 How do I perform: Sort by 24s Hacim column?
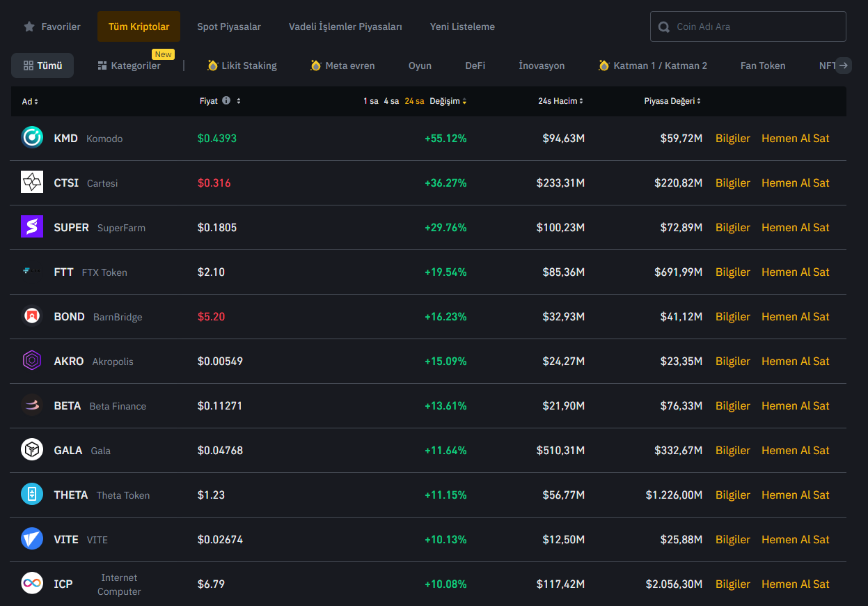point(560,102)
